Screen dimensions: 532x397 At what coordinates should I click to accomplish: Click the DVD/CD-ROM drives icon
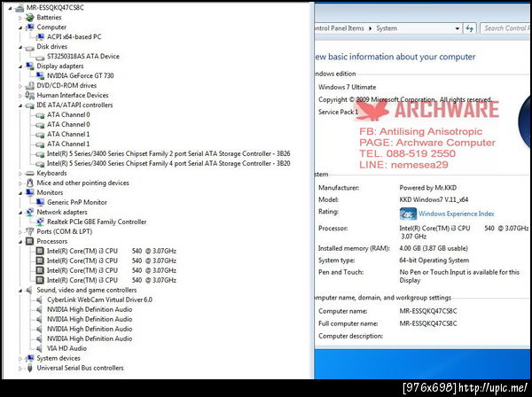click(30, 85)
